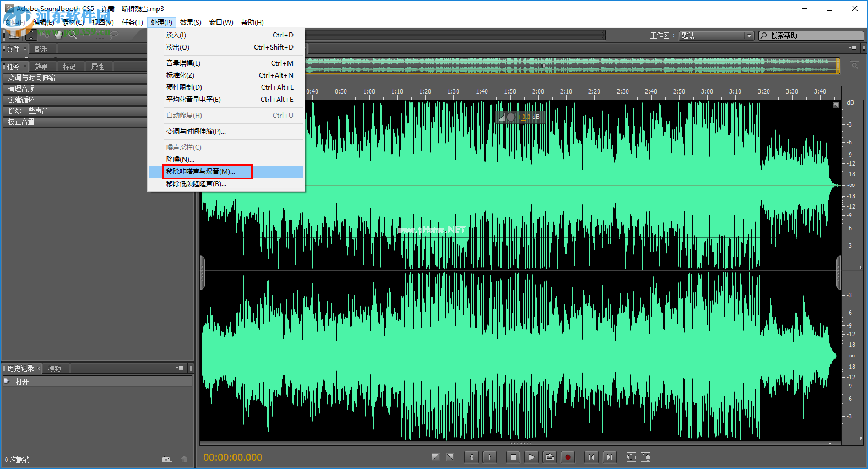Click the Play button
Screen dimensions: 868x469
(x=531, y=457)
